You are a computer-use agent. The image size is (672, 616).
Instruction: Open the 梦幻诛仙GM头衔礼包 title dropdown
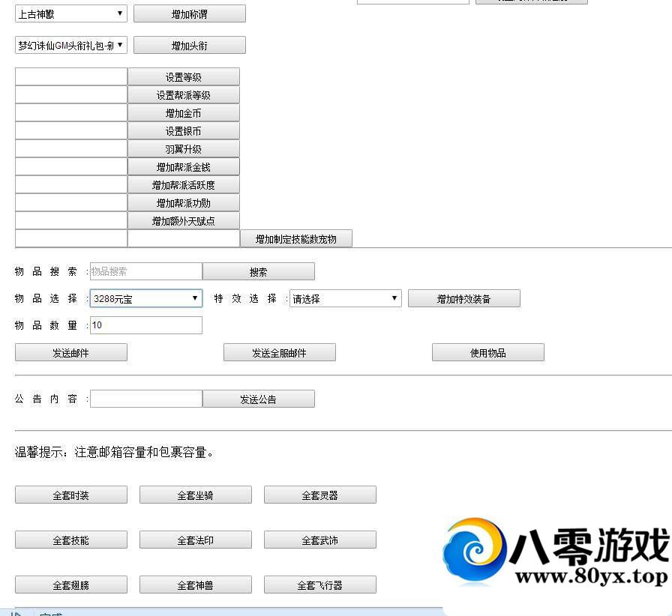pos(70,44)
